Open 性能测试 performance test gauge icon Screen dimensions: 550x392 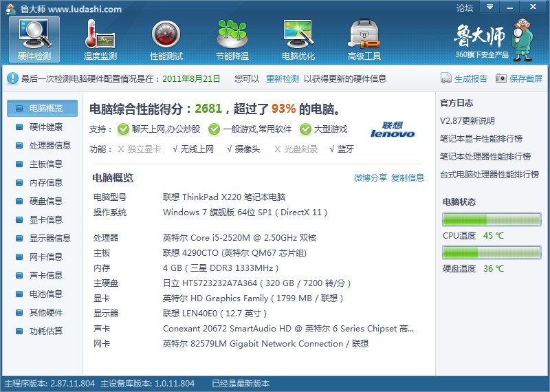[x=166, y=39]
